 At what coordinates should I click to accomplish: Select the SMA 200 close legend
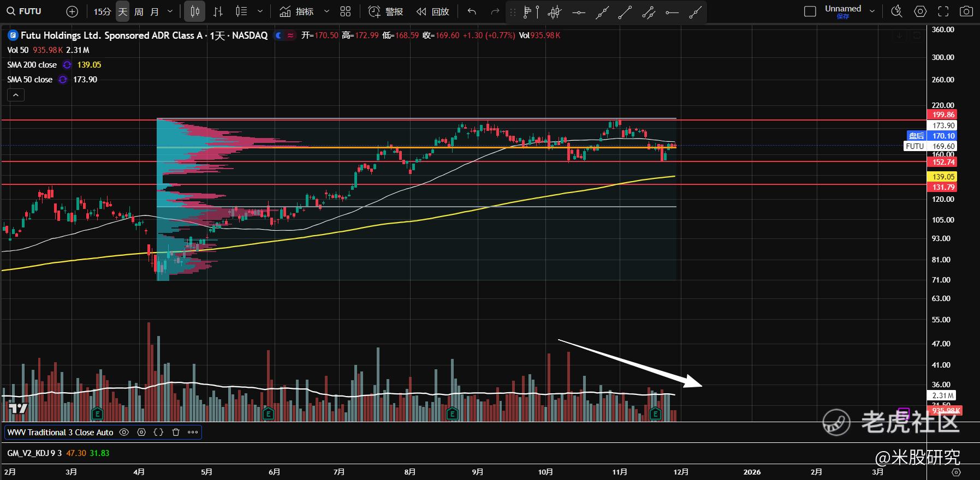tap(32, 65)
